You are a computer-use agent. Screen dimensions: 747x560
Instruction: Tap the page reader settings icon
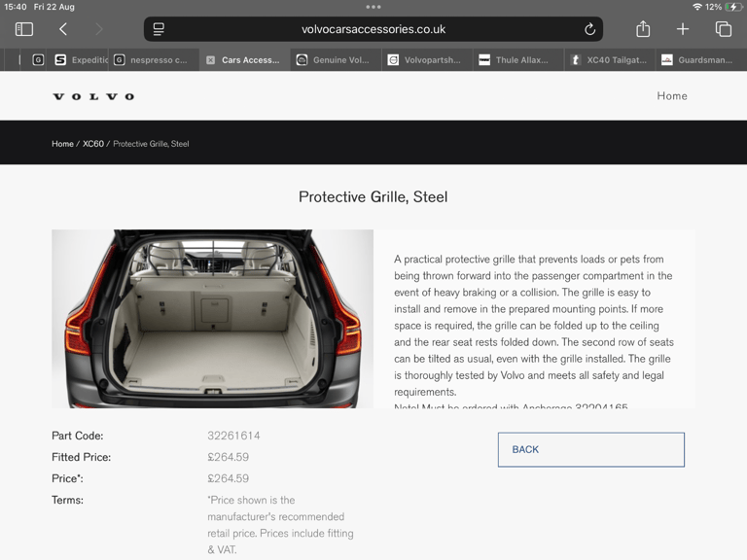[x=159, y=29]
